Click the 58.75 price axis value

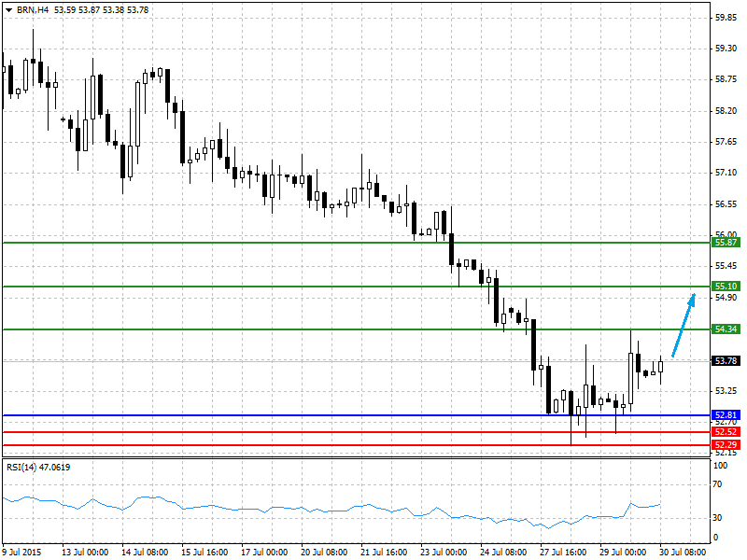pyautogui.click(x=726, y=79)
